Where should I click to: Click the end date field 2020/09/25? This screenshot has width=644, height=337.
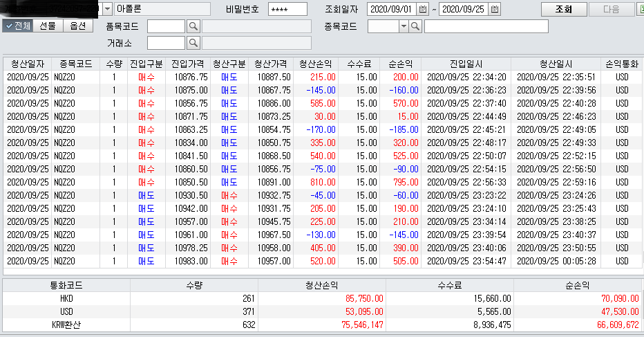click(x=464, y=9)
